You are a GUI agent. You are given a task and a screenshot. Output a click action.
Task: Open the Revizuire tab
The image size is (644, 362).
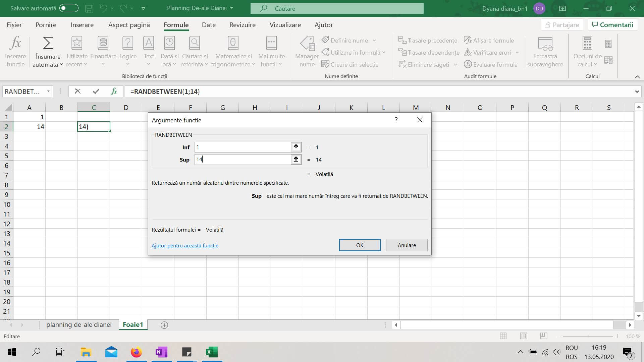(243, 25)
